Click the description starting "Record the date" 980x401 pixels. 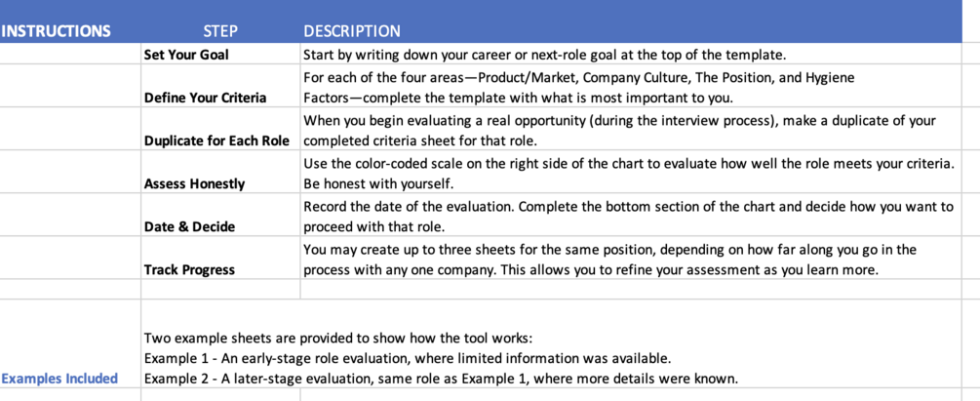[628, 216]
